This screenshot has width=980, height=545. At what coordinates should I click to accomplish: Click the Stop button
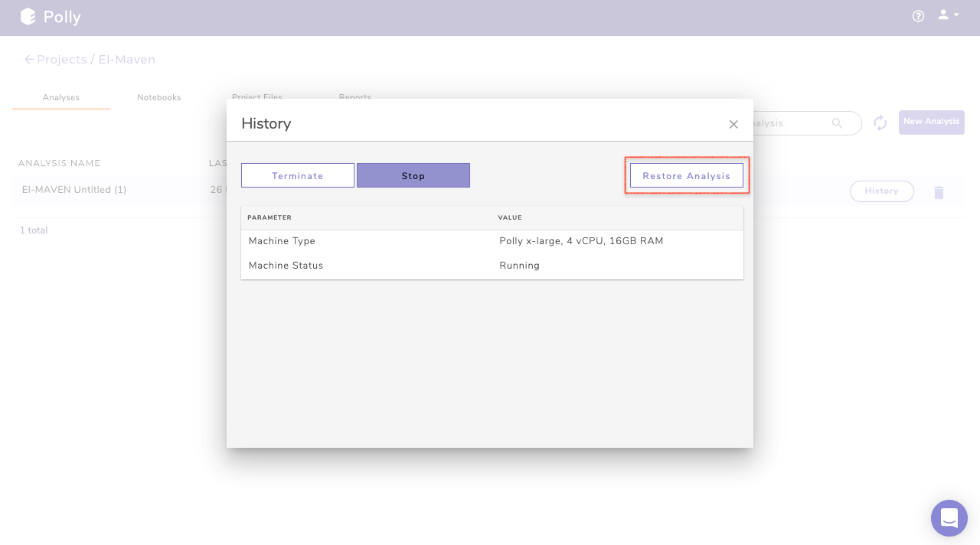413,175
